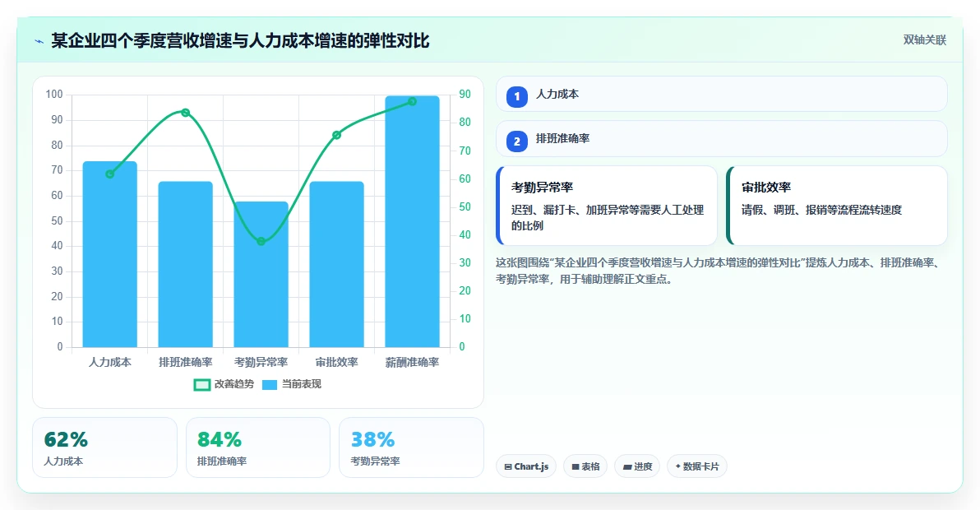Click the chart title text
The height and width of the screenshot is (510, 980).
(240, 40)
